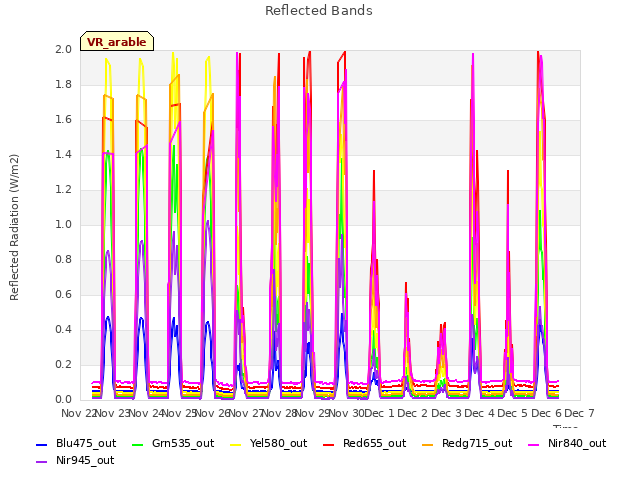Click the 2.0 y-axis tick label
Screen dimensions: 640x480
(63, 50)
